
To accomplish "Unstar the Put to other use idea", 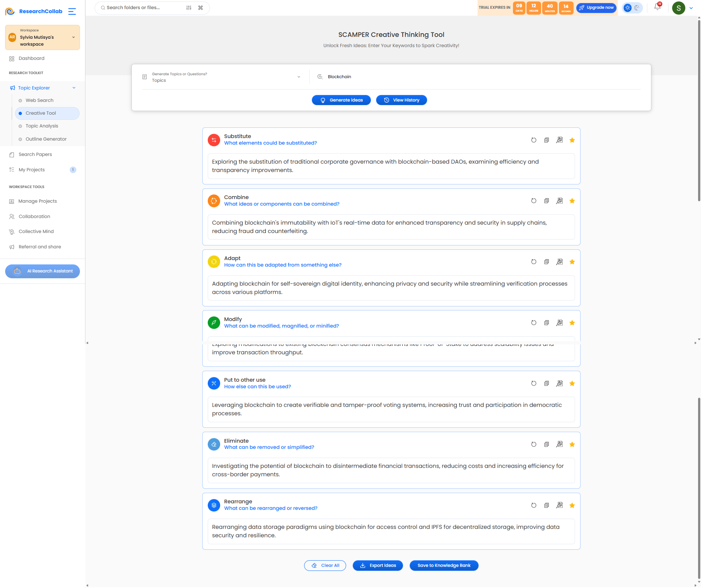I will coord(572,383).
